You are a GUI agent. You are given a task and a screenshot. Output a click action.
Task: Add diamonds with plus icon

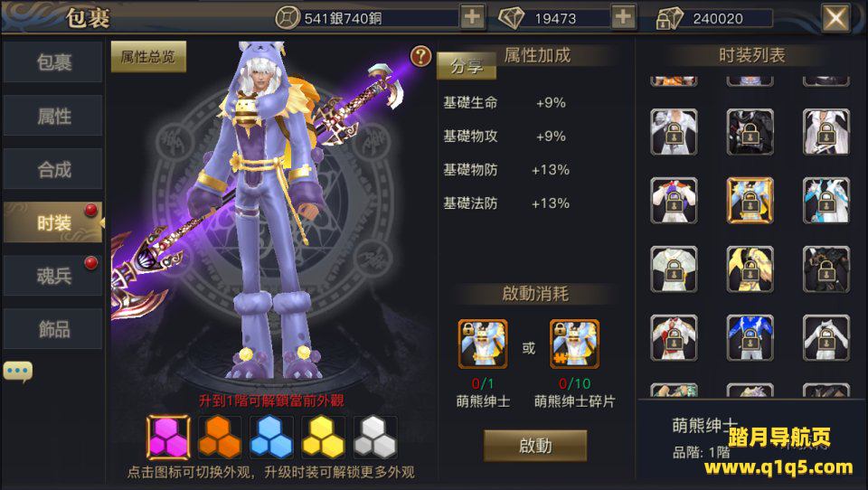point(623,17)
